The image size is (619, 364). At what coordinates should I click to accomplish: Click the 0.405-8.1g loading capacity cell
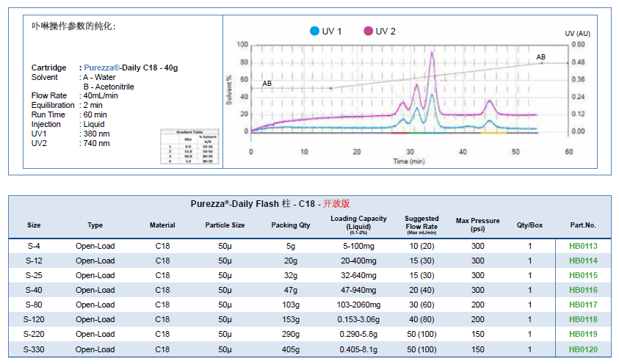point(358,349)
